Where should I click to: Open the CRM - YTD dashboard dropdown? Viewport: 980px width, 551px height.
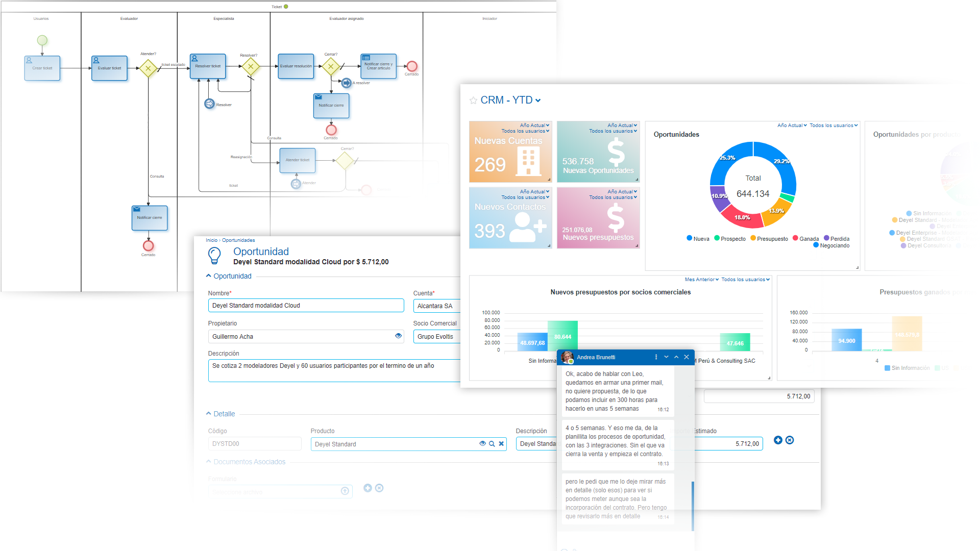538,101
